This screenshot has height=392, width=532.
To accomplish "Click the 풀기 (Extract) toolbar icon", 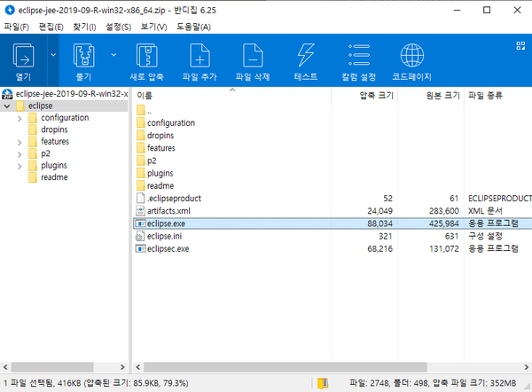I will click(84, 56).
